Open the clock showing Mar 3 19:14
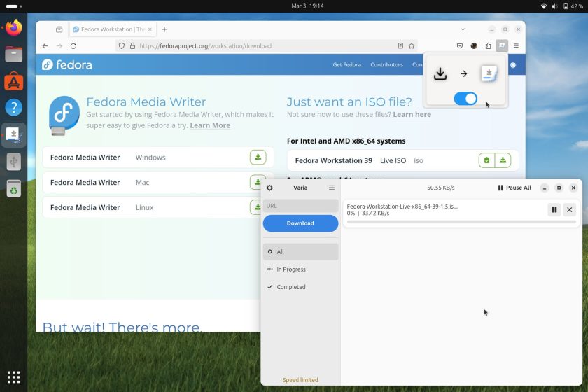Viewport: 588px width, 392px height. coord(307,6)
